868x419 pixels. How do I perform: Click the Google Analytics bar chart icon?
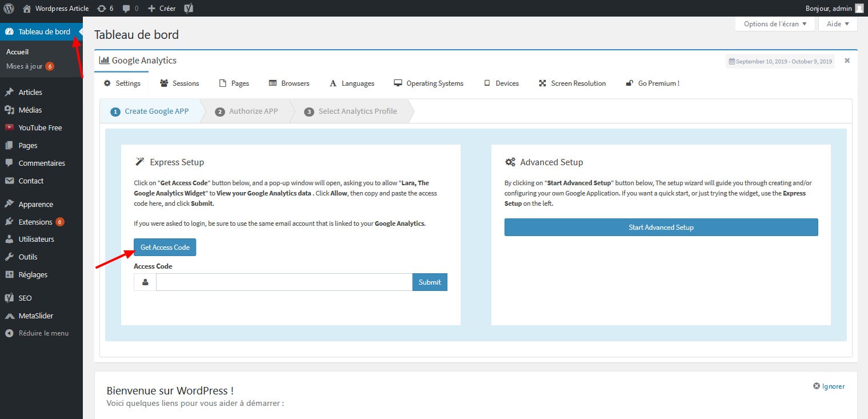coord(104,60)
